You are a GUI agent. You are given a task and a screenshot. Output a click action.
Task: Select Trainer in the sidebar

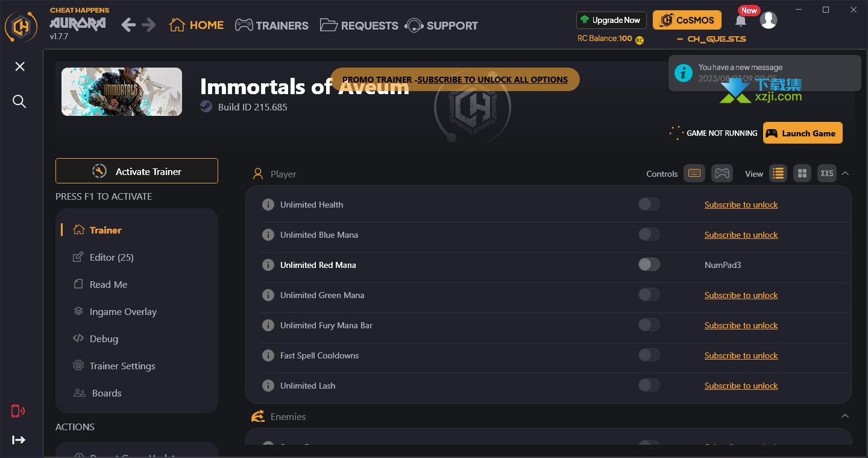coord(97,230)
